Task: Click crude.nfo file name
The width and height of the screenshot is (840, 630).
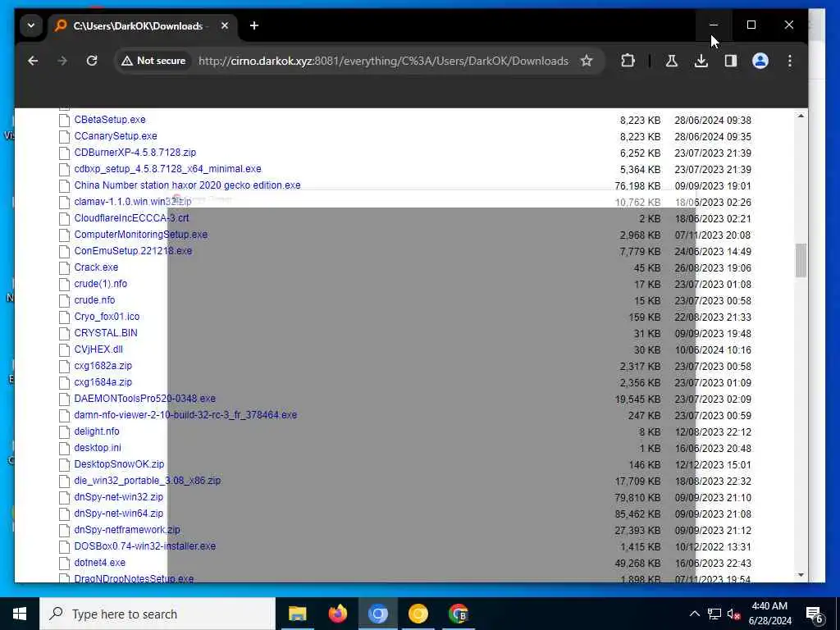Action: (x=95, y=300)
